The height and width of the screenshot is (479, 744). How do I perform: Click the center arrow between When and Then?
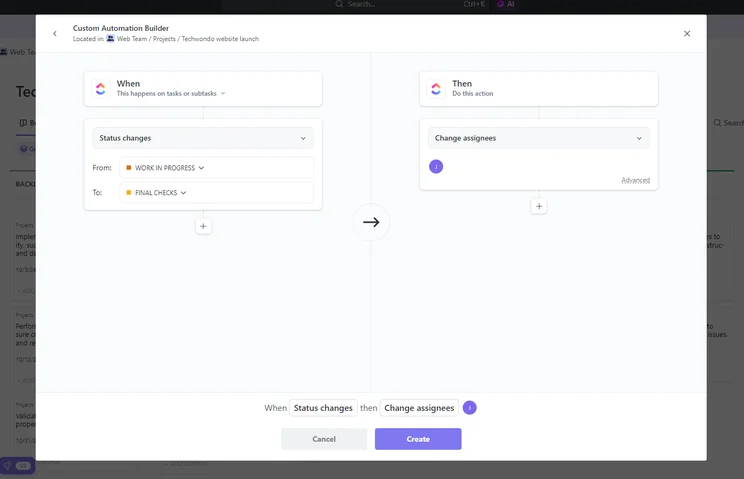[x=371, y=222]
